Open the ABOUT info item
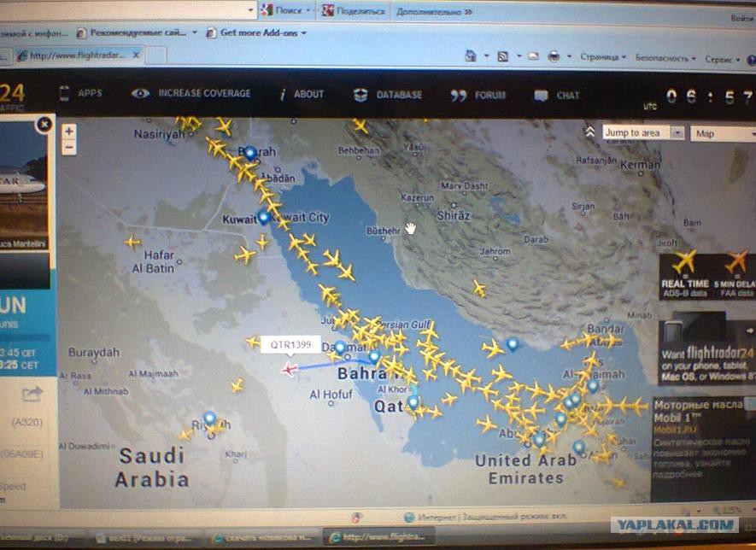Screen dimensions: 756x550 (302, 94)
